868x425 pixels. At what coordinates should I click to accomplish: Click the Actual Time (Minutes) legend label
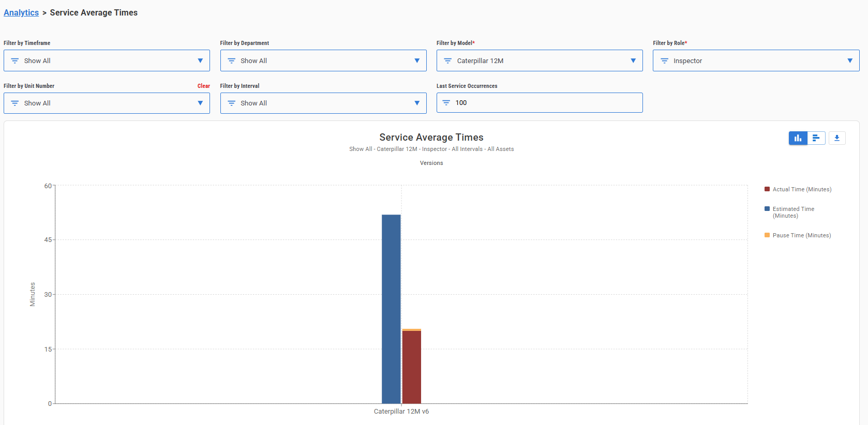802,189
